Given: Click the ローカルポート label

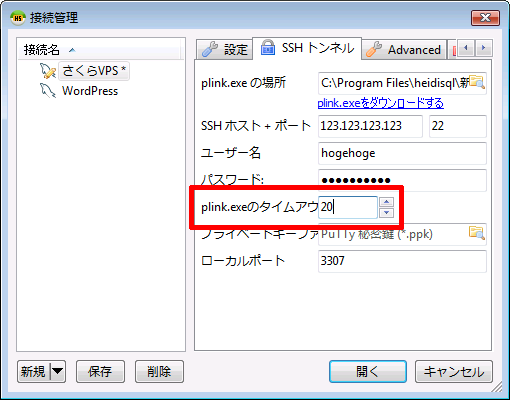Looking at the screenshot, I should point(243,261).
